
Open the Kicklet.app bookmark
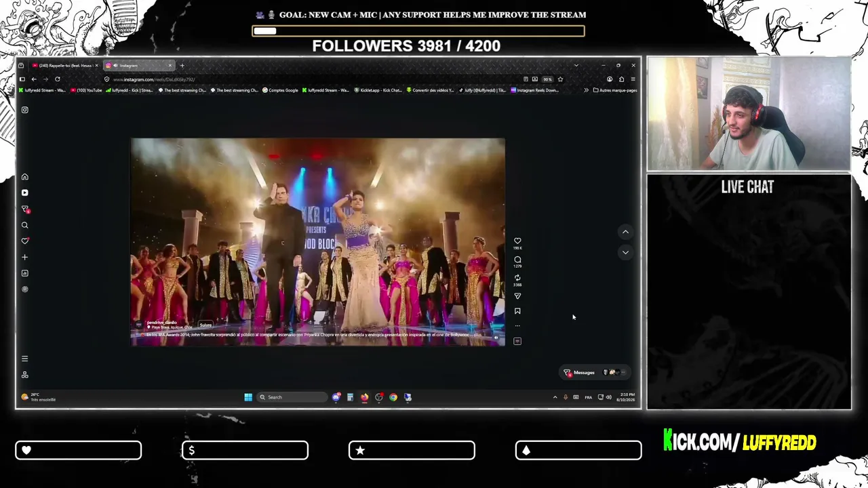(378, 90)
